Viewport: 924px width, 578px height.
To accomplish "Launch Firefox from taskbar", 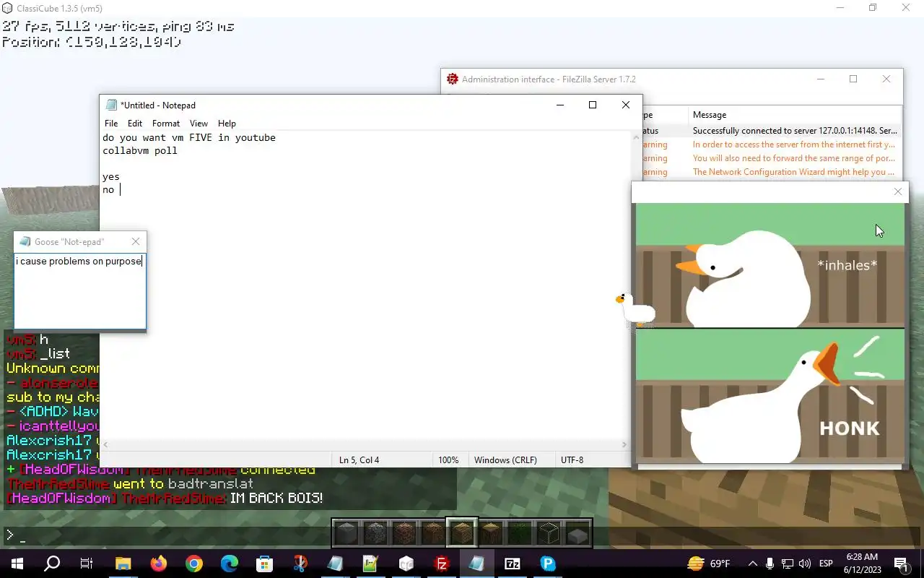I will coord(158,564).
